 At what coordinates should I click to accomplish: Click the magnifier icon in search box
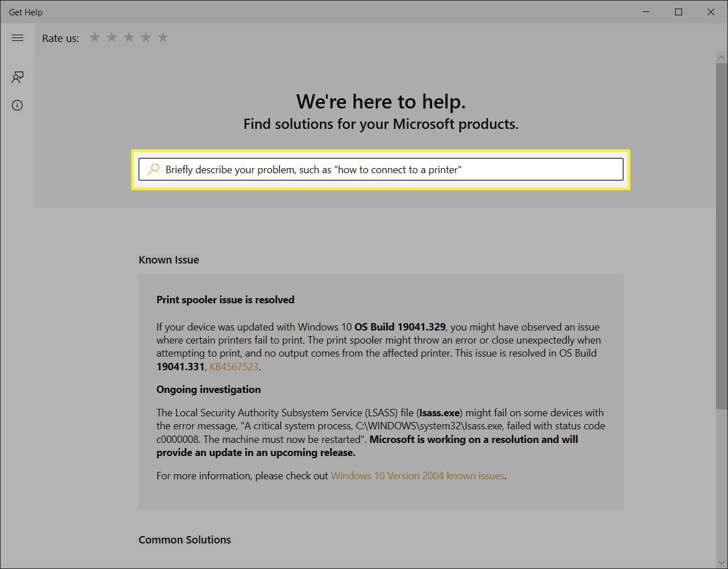point(153,169)
